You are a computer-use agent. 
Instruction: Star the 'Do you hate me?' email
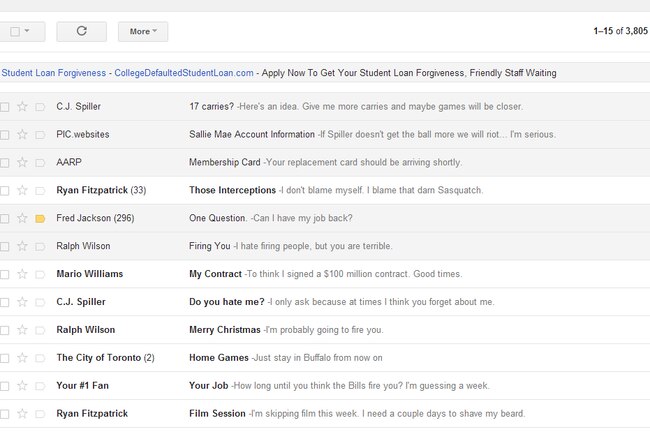tap(22, 302)
